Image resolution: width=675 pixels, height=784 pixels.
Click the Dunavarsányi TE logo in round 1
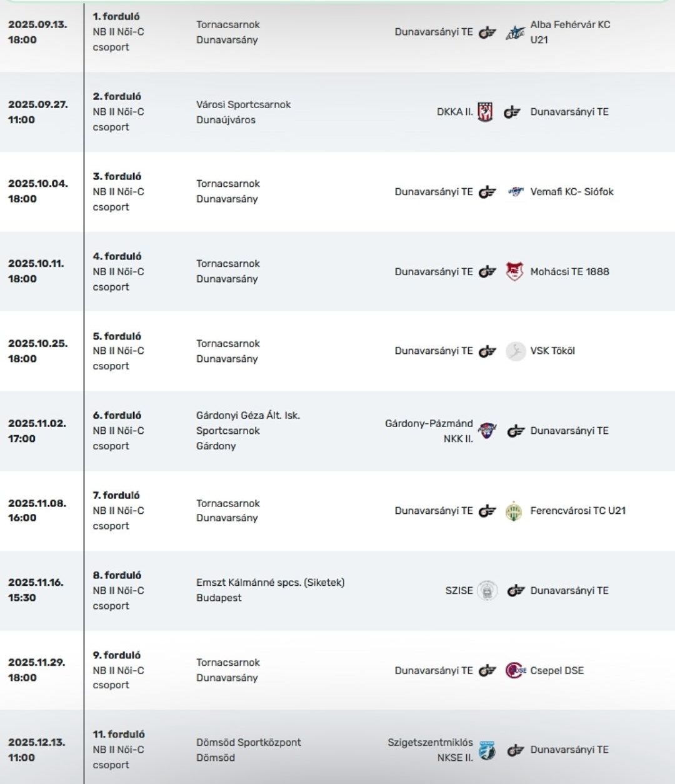487,33
